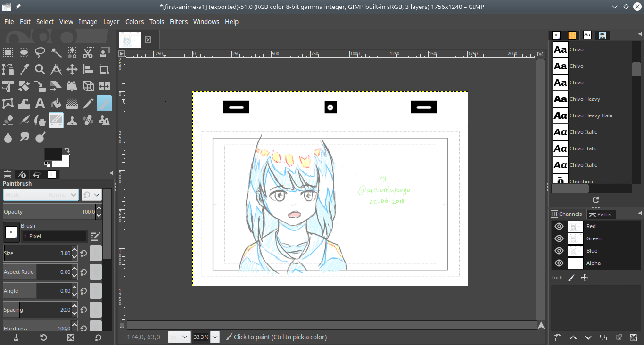The width and height of the screenshot is (644, 345).
Task: Click the foreground color swatch
Action: pos(53,154)
